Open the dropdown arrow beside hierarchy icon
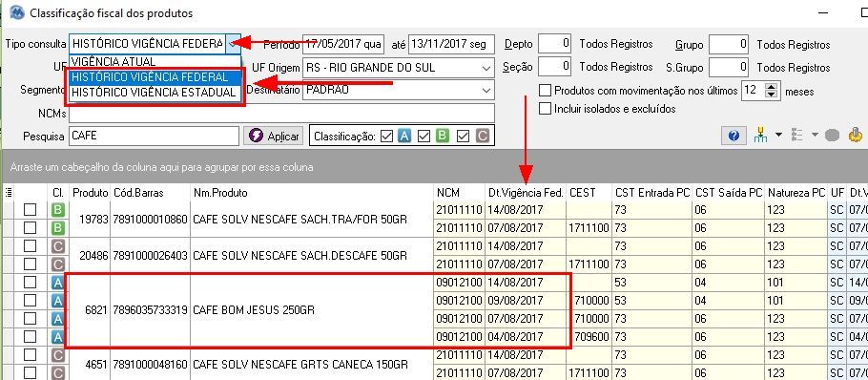The width and height of the screenshot is (868, 380). click(x=779, y=136)
